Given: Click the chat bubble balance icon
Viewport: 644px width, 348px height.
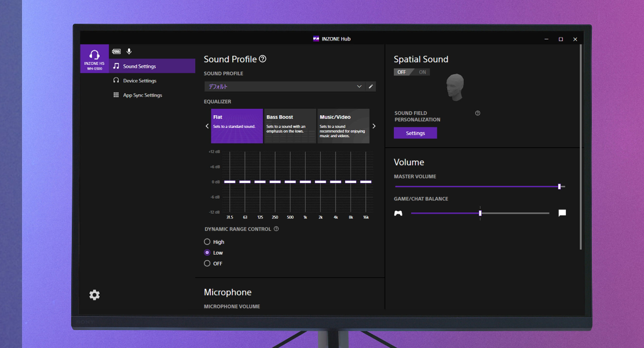Looking at the screenshot, I should point(562,213).
